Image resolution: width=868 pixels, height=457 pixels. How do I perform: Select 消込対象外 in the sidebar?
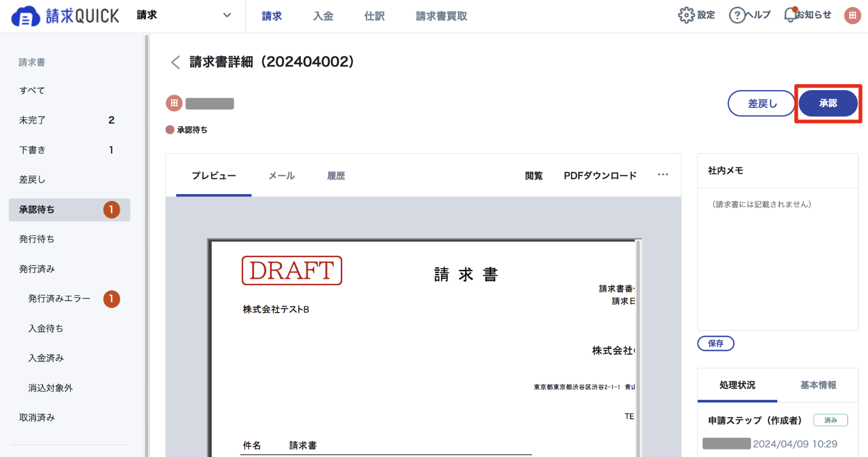(50, 388)
